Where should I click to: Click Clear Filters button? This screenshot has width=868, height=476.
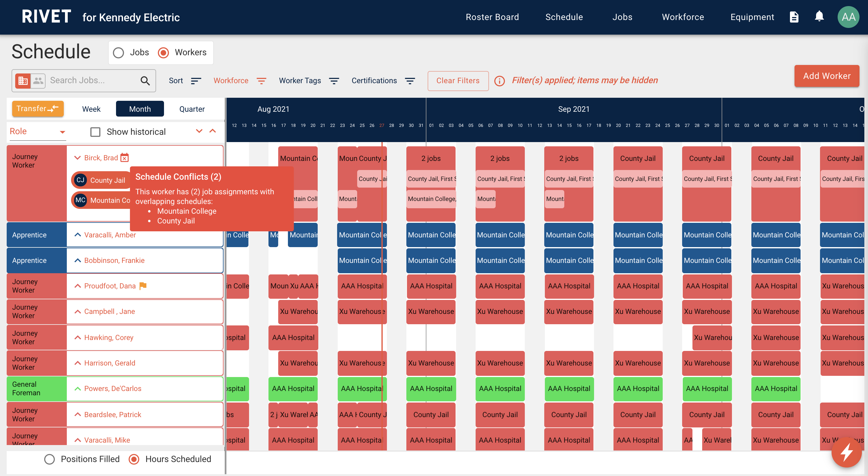(x=458, y=80)
